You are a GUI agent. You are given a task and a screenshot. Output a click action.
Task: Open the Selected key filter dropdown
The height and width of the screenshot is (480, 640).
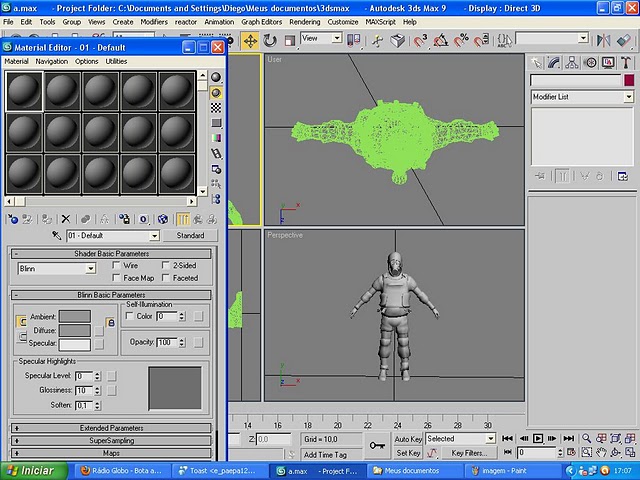[490, 439]
